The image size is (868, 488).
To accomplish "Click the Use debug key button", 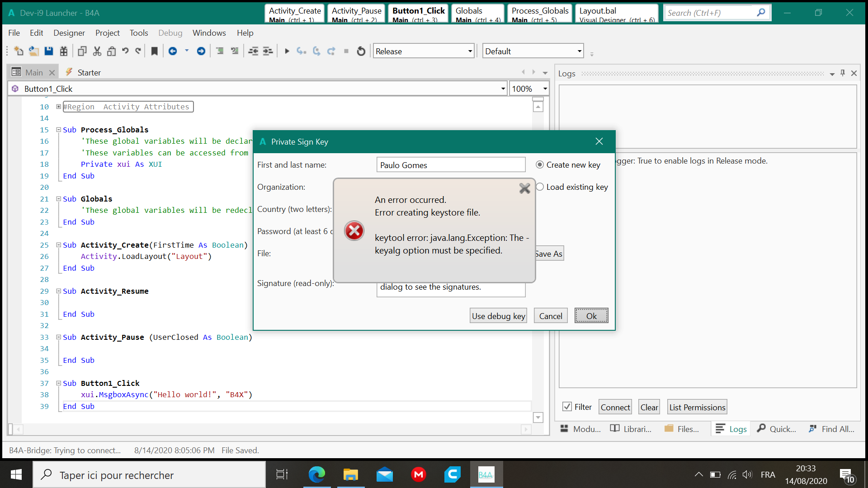I will 498,316.
